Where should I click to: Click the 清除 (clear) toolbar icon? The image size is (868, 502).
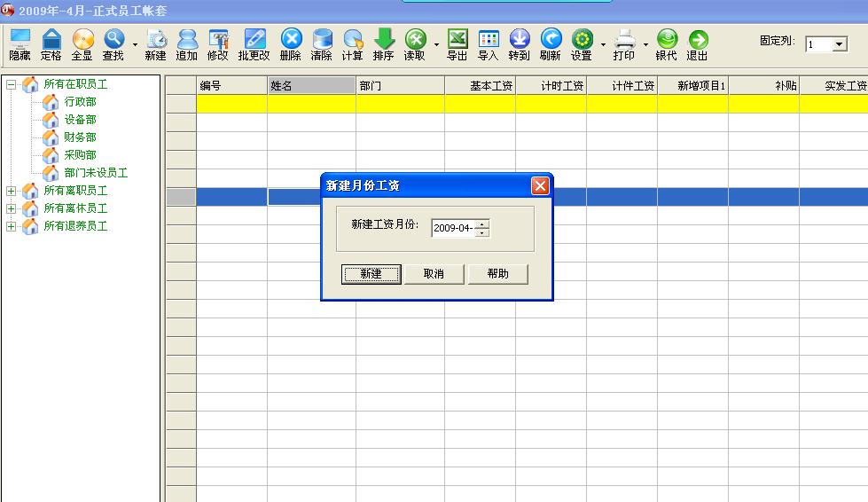(322, 44)
